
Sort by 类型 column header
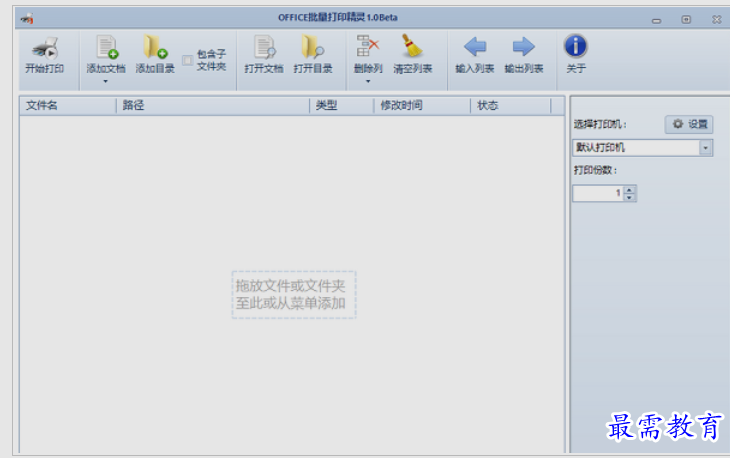[342, 106]
